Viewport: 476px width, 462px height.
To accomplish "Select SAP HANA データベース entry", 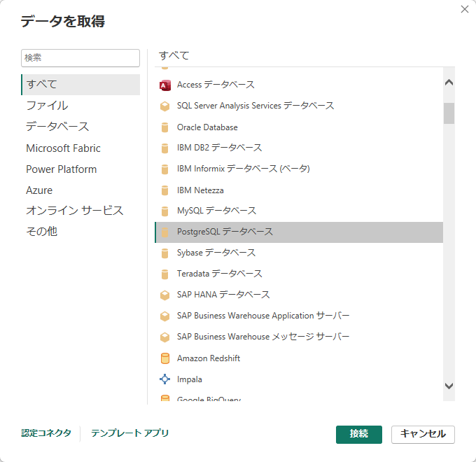I will [x=223, y=295].
